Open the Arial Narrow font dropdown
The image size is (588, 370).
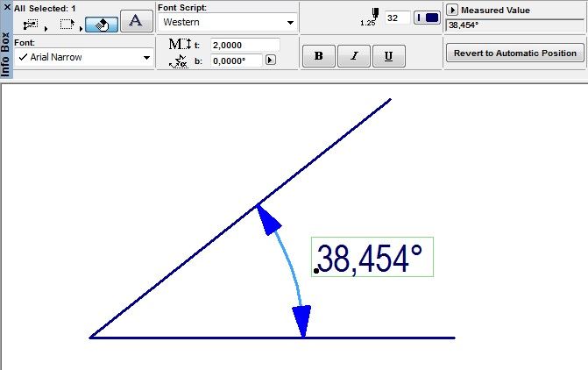pos(84,57)
